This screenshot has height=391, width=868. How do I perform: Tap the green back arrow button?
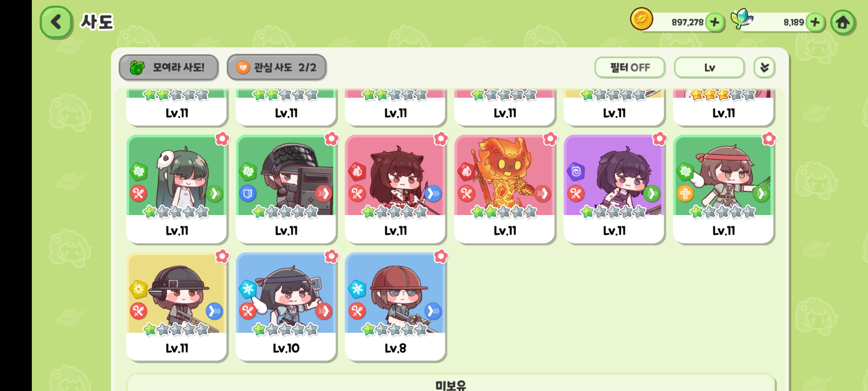pos(56,22)
